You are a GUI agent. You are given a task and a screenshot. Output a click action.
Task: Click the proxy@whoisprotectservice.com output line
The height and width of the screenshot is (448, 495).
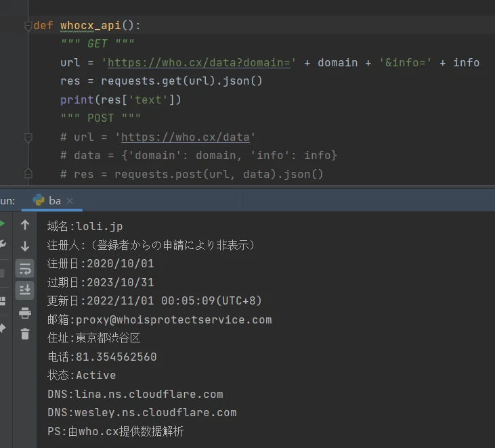(x=159, y=320)
